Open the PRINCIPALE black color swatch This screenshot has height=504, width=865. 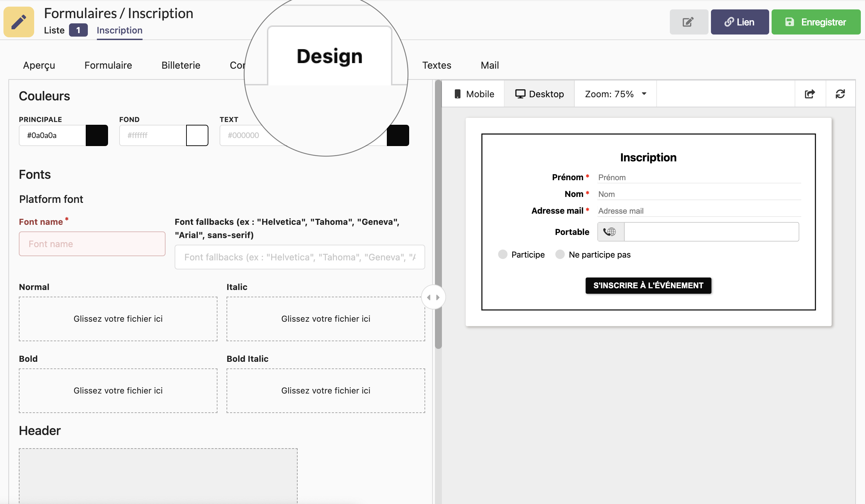[x=97, y=135]
